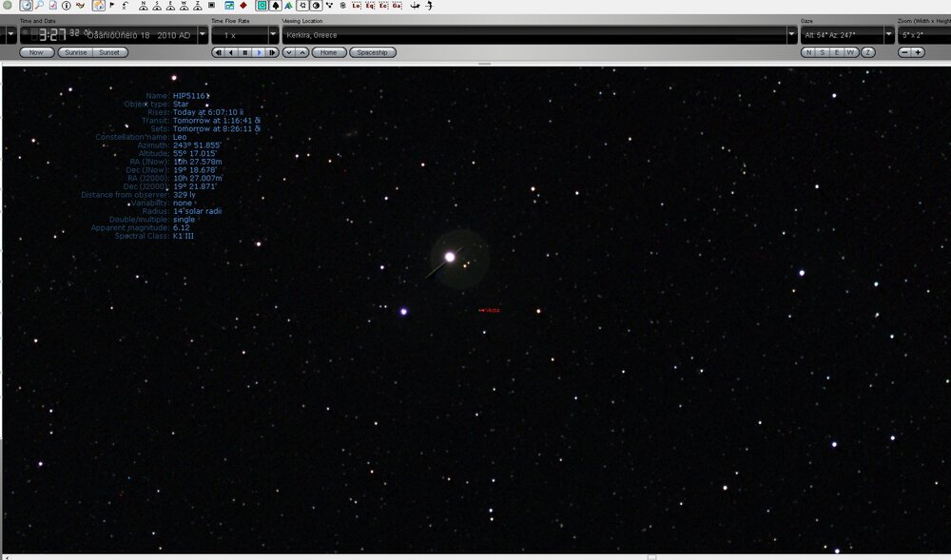Select the magnifier search icon
The height and width of the screenshot is (560, 951).
point(38,6)
